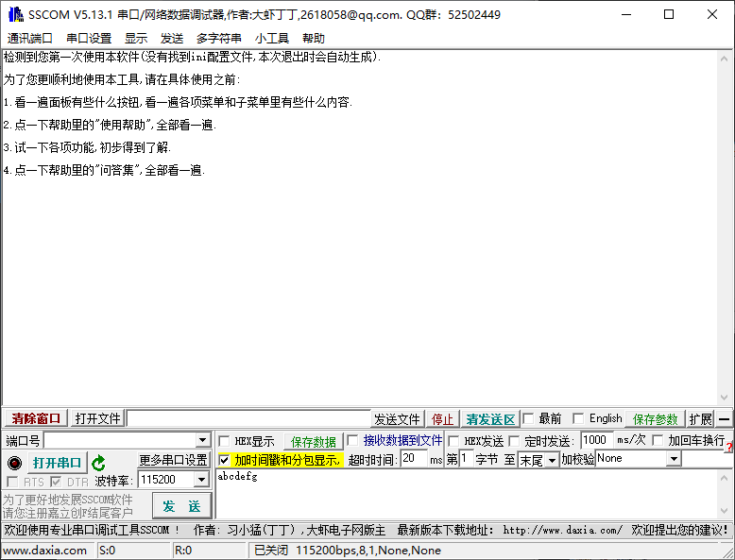
Task: Open the 发送 menu
Action: pos(172,38)
